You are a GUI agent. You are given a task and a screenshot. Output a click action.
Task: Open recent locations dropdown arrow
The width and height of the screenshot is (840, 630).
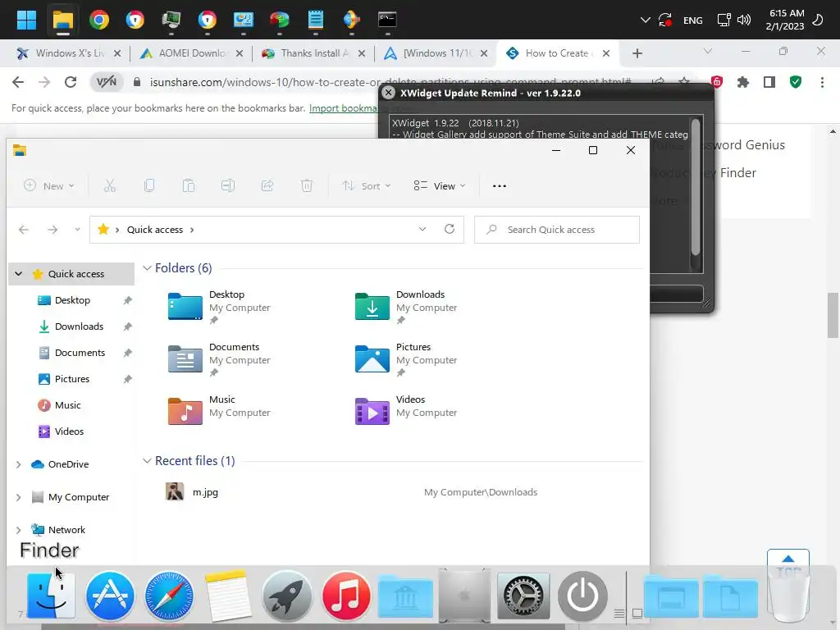(77, 230)
